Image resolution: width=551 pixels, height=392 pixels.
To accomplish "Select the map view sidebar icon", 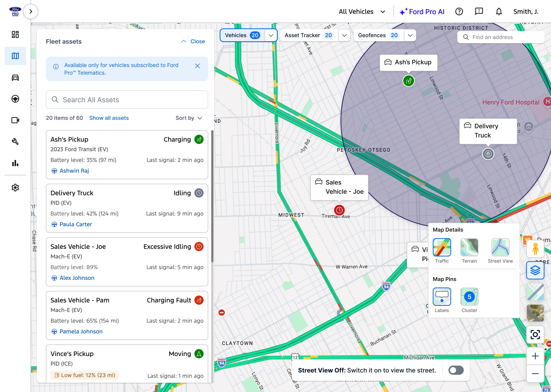I will (x=15, y=56).
